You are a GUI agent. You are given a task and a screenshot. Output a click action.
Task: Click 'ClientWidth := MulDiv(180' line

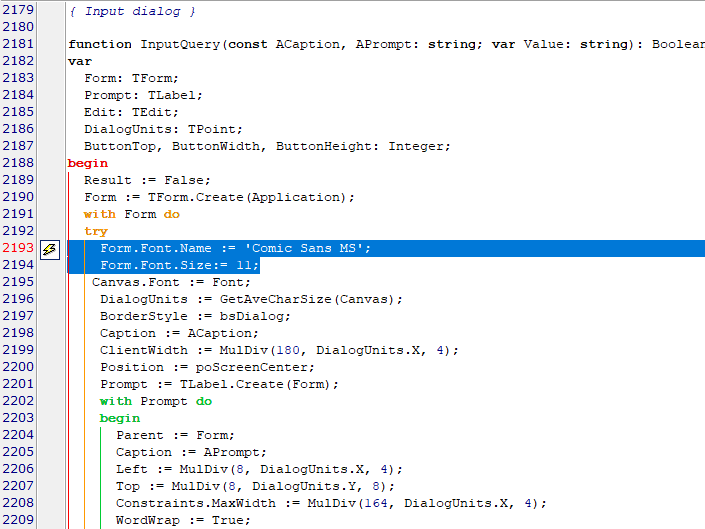pyautogui.click(x=279, y=351)
